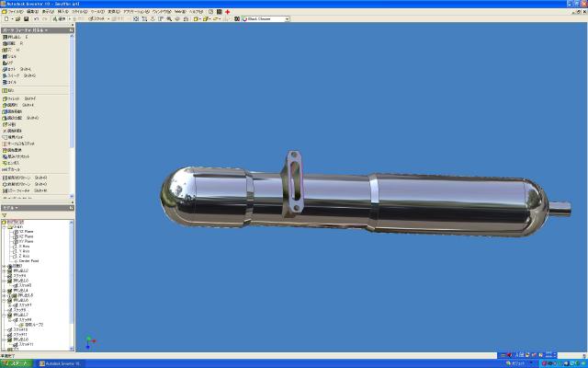Select the Coil tool in the features panel
The image size is (588, 368).
coord(15,81)
